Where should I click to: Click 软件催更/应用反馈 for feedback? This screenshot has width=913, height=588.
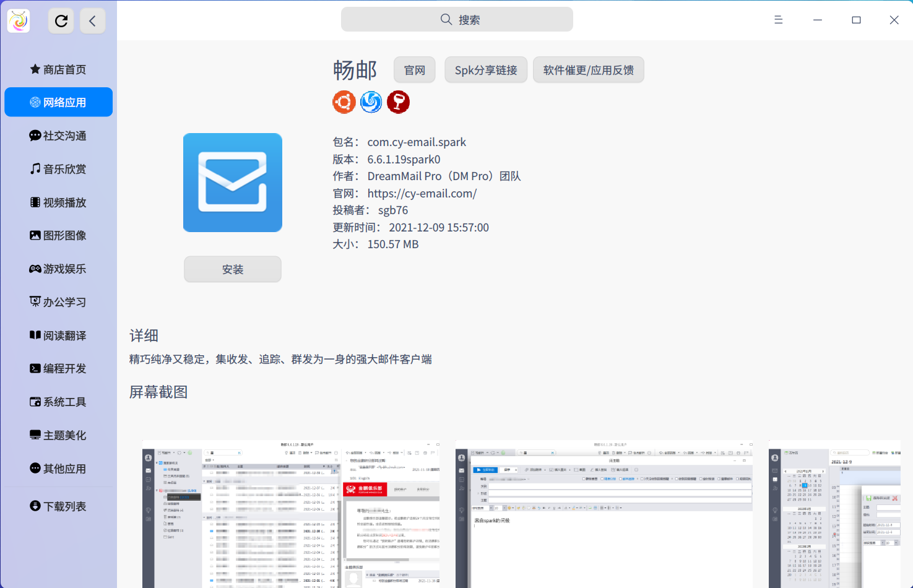click(588, 69)
